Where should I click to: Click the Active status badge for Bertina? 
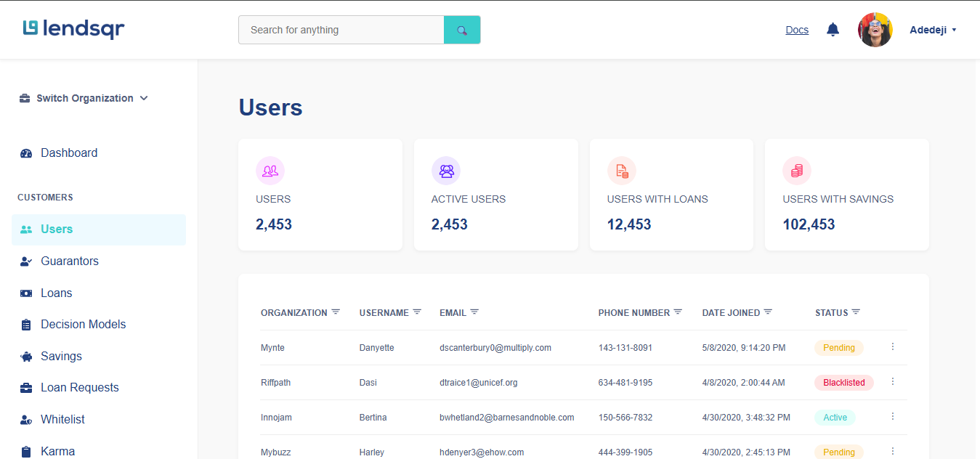tap(835, 418)
